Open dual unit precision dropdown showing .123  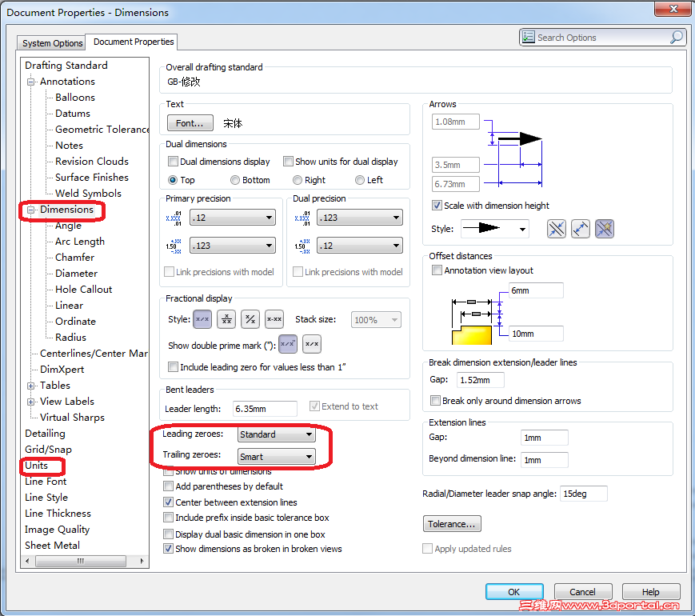click(x=360, y=218)
